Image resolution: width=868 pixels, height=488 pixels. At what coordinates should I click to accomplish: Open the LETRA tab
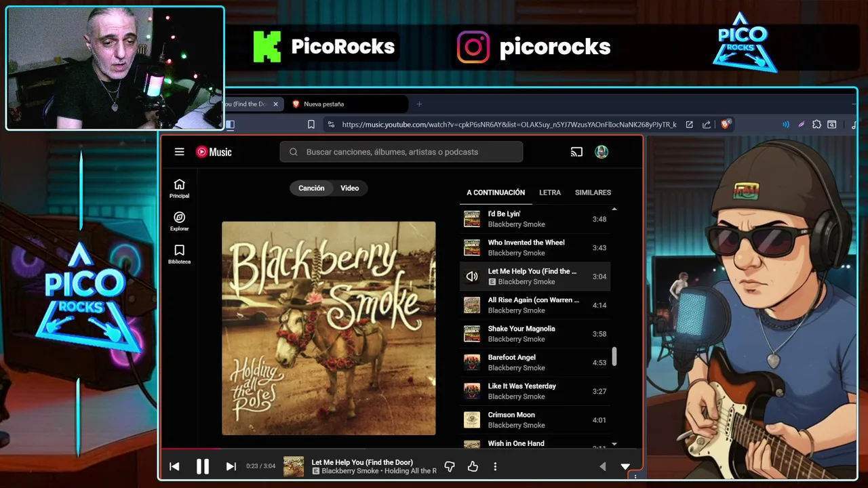[x=550, y=192]
